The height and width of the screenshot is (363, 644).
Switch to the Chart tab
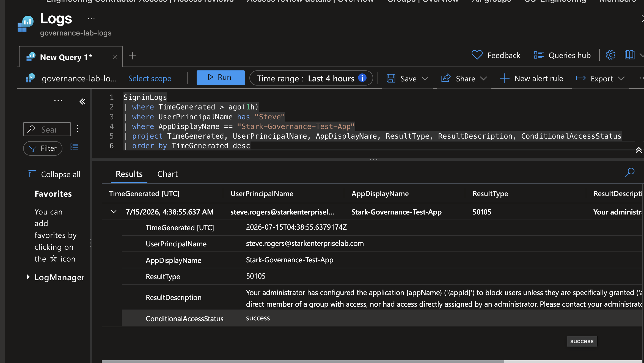pos(167,174)
